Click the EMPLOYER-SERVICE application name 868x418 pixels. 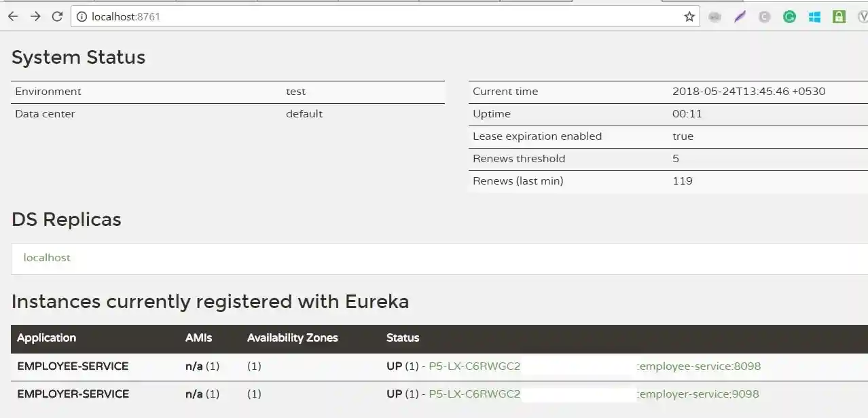[73, 394]
